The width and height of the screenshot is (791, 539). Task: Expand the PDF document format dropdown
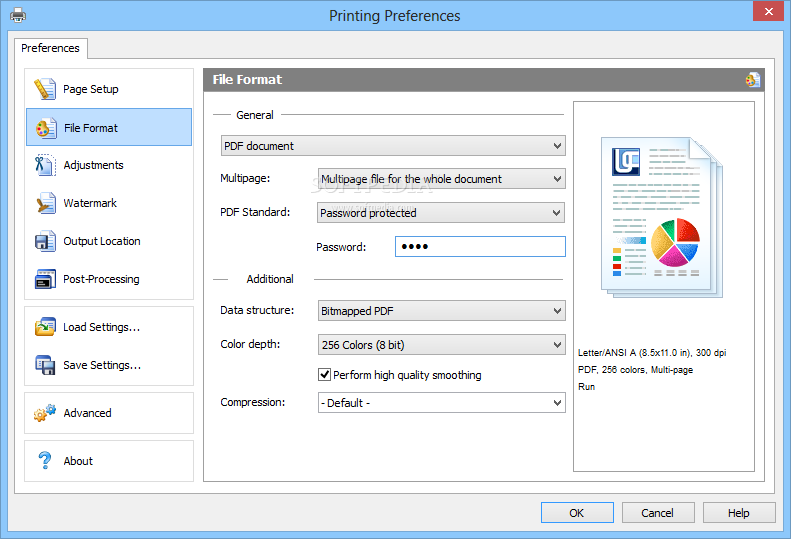(393, 146)
